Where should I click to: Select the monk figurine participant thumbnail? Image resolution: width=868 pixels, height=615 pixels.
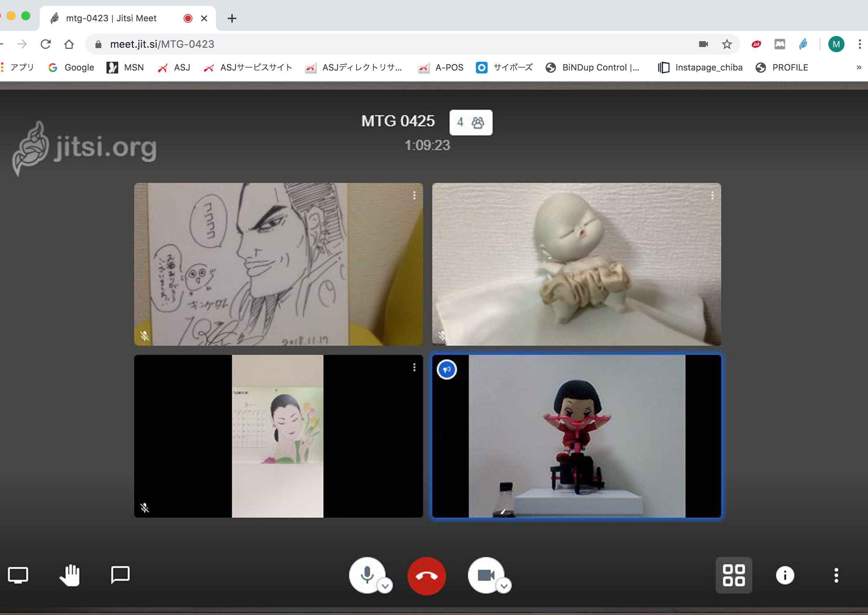click(577, 264)
